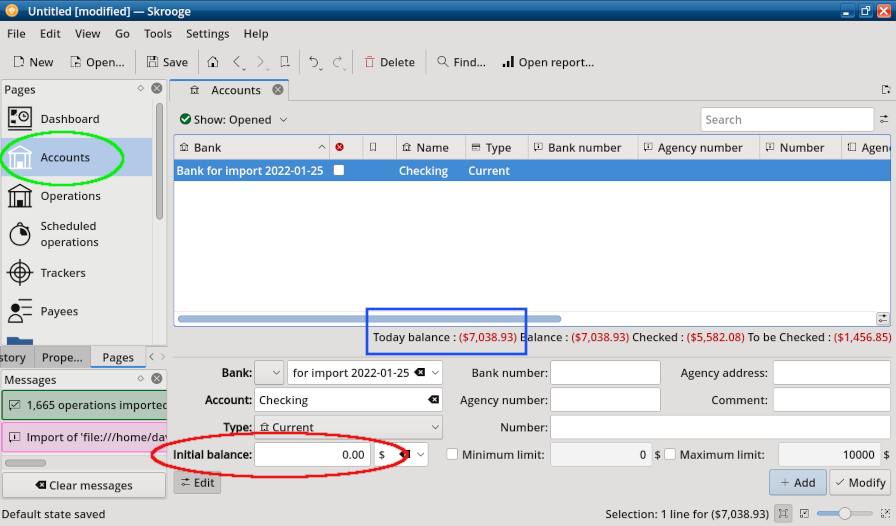This screenshot has width=896, height=526.
Task: Open the initial balance currency dropdown
Action: tap(421, 455)
